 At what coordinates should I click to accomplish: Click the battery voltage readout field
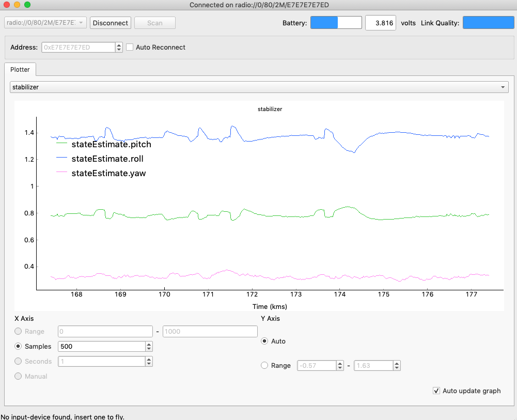tap(381, 23)
